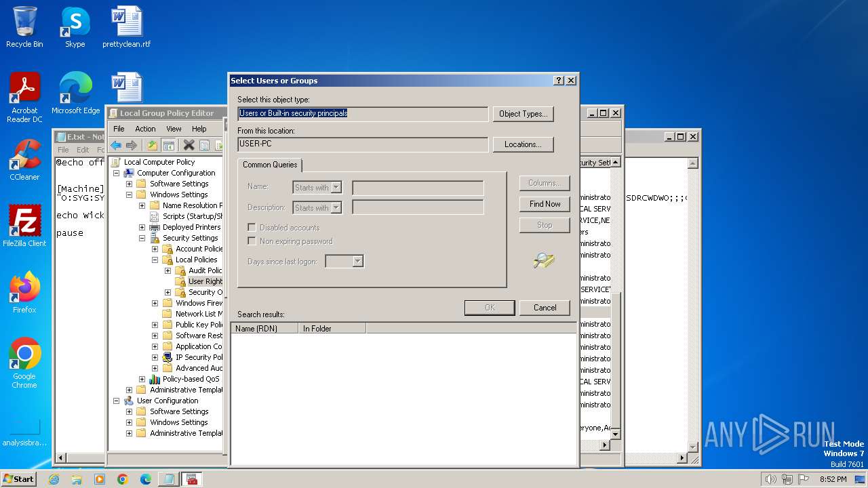Open Action menu in Group Policy Editor
The height and width of the screenshot is (488, 868).
145,129
